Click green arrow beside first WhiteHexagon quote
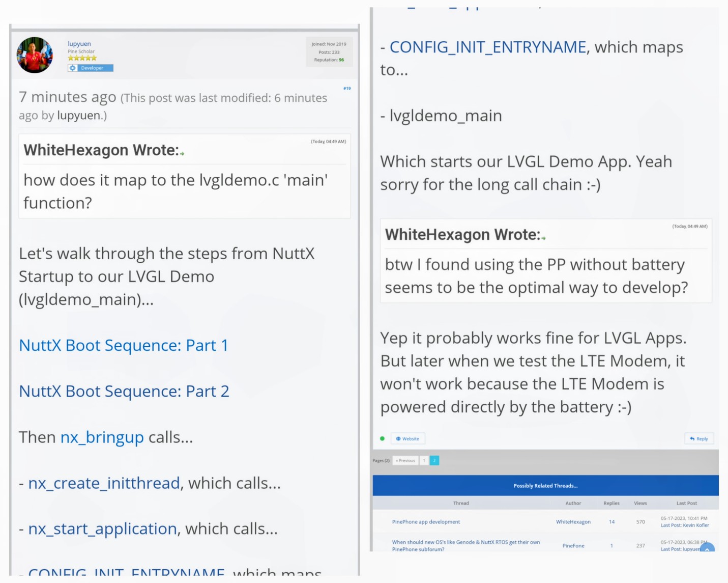This screenshot has height=583, width=728. coord(182,153)
